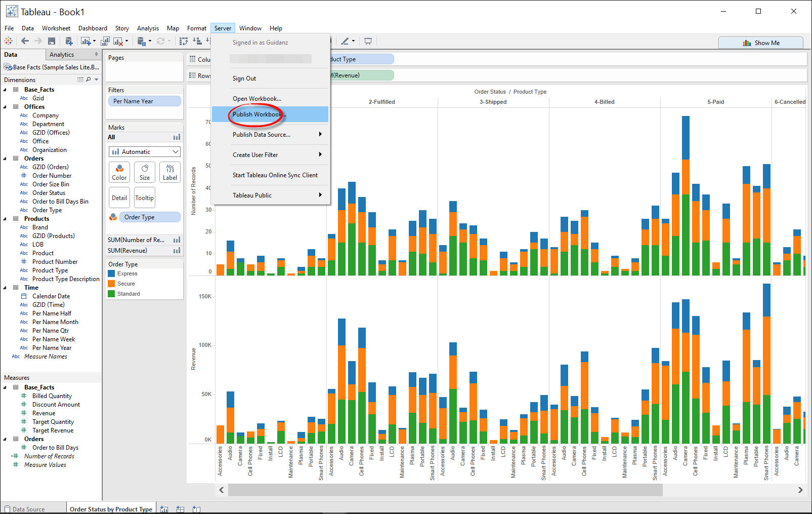Open the Detail mark card
This screenshot has width=812, height=514.
[x=119, y=198]
